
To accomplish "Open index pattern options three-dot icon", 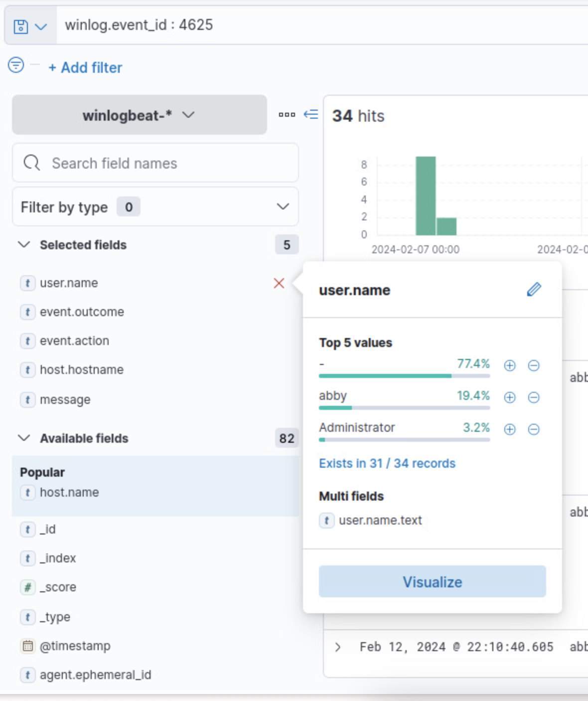I will point(287,115).
